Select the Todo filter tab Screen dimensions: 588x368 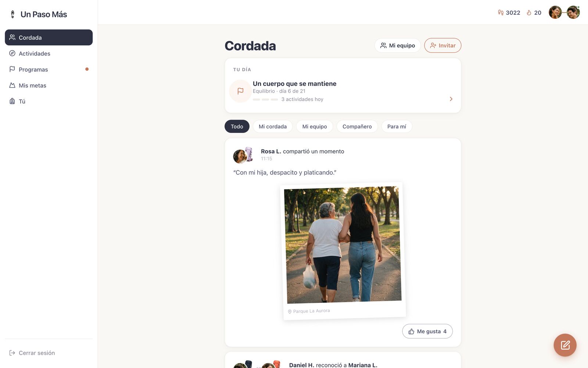[x=237, y=126]
